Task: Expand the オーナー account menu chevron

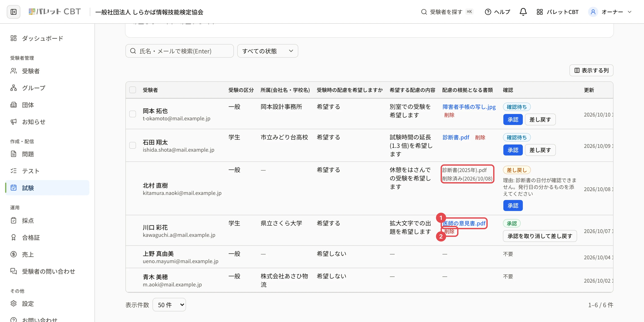Action: coord(630,12)
